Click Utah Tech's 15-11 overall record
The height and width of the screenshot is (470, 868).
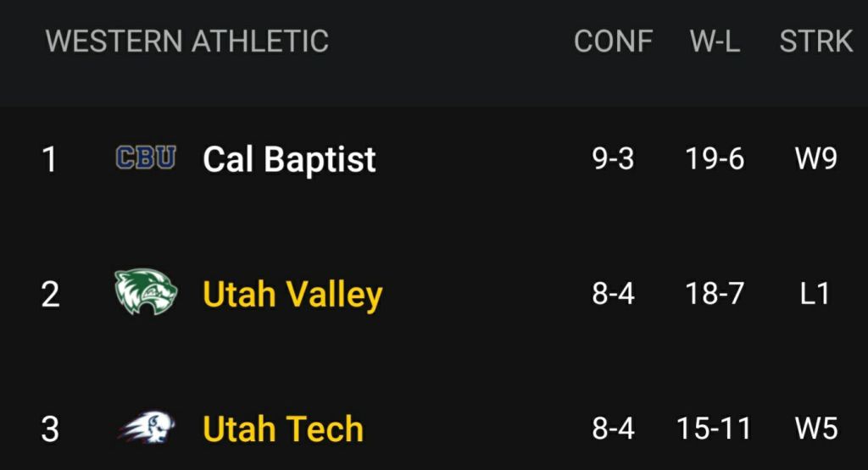(x=714, y=429)
